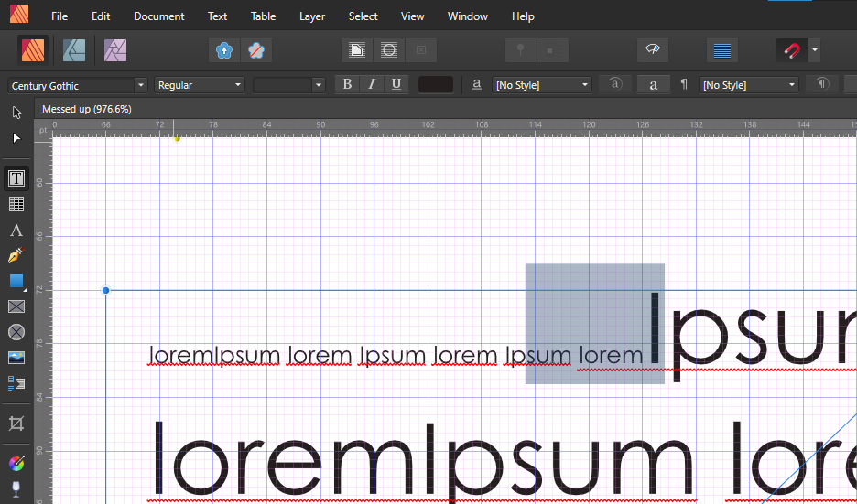Open the Table menu
This screenshot has width=857, height=504.
click(x=263, y=16)
